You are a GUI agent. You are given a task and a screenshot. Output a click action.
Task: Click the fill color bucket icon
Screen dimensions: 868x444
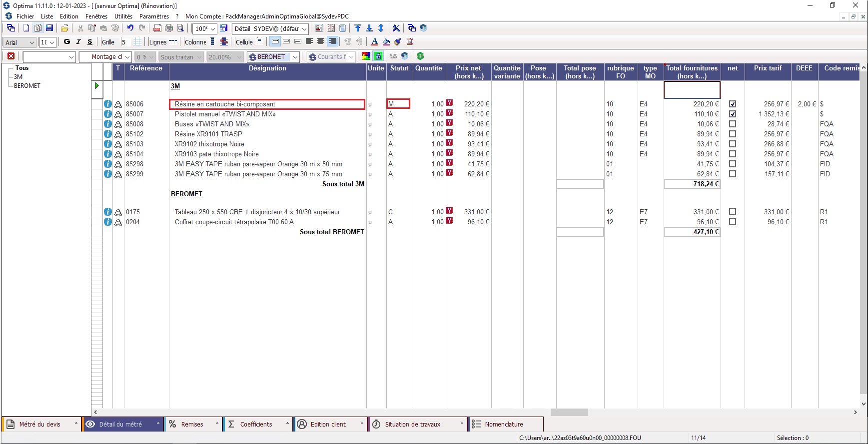click(x=386, y=42)
